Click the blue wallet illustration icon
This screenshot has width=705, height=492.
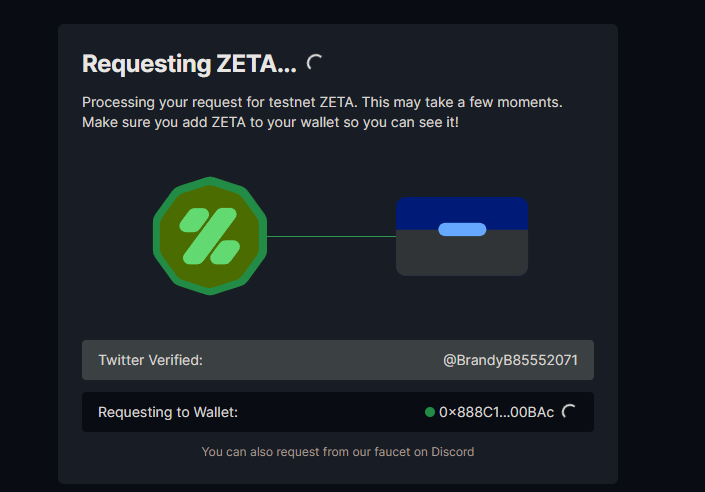click(462, 236)
